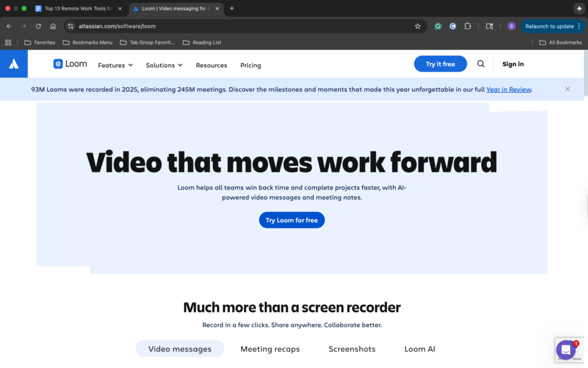Click the Gemini sparkle icon in title bar
588x368 pixels.
(579, 8)
